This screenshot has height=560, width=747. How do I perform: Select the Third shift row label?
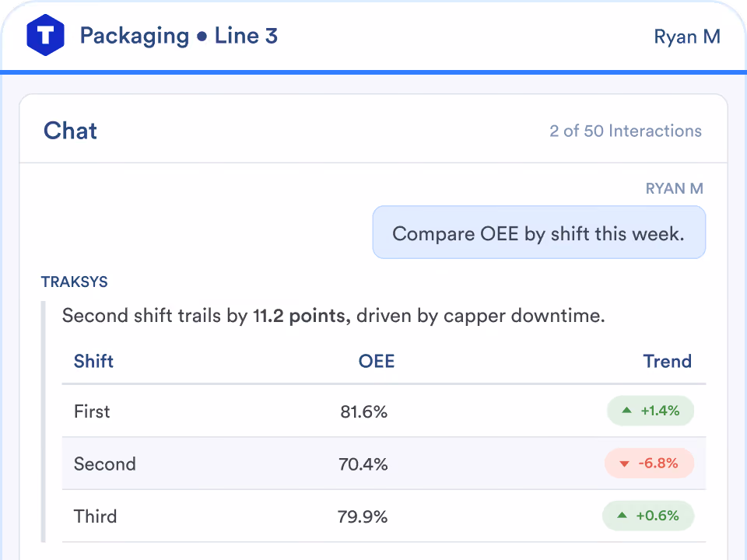click(x=95, y=516)
